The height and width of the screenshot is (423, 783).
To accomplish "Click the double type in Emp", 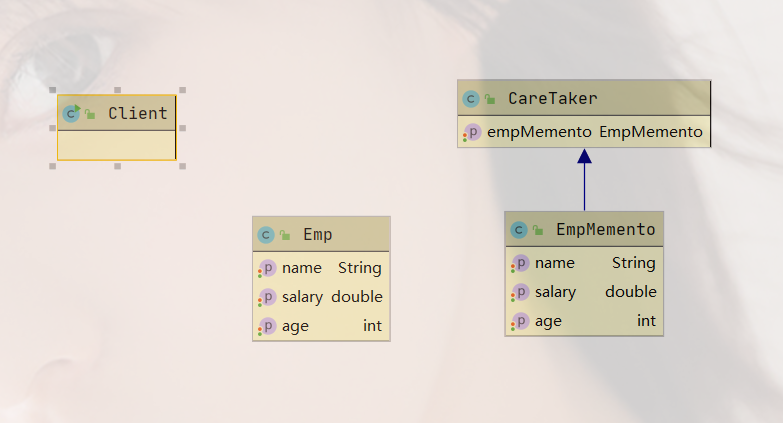I will 357,297.
